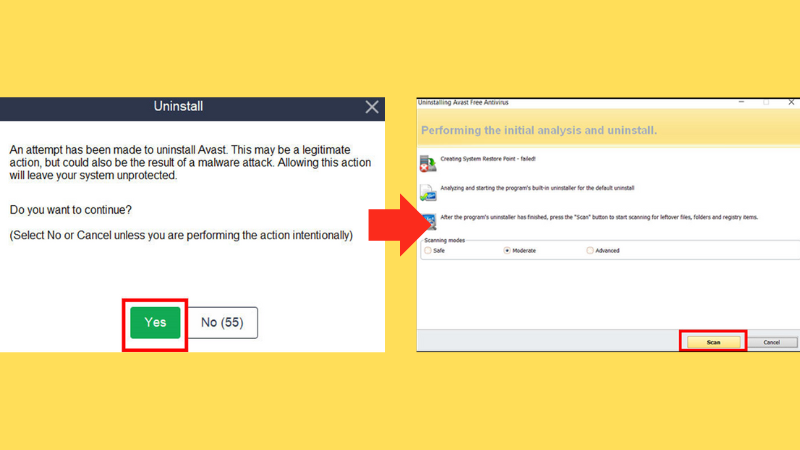Click the 'After the program's uninstaller has finished' text
The width and height of the screenshot is (800, 450).
599,217
